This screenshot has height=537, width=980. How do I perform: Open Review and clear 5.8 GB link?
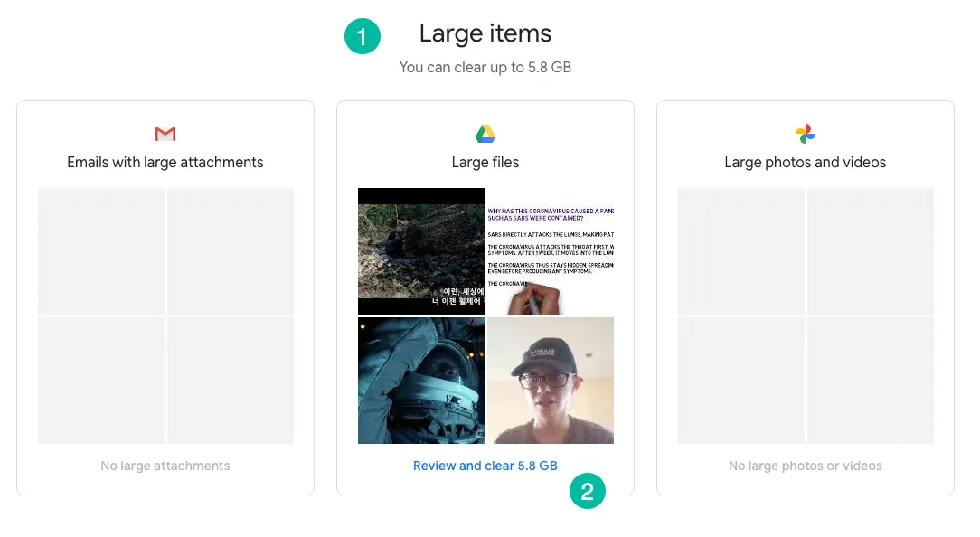[x=485, y=466]
